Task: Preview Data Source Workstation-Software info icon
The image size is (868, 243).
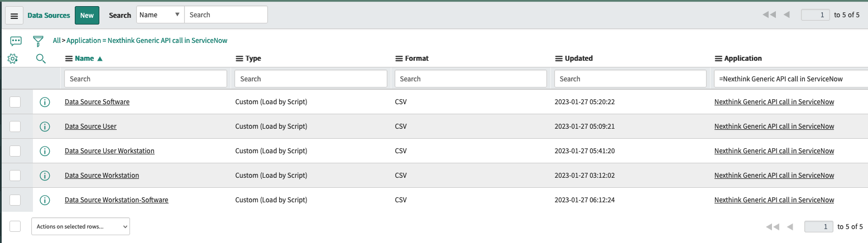Action: pos(45,200)
